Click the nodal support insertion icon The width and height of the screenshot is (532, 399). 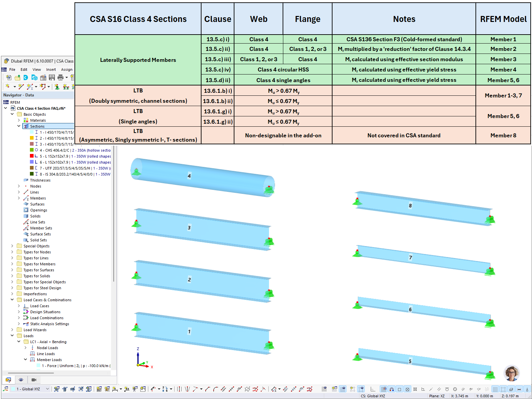point(57,87)
